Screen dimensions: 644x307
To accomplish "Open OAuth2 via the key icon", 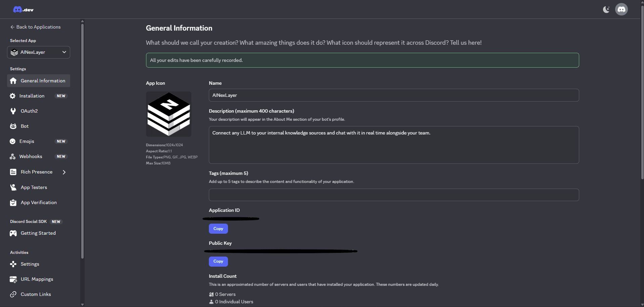I will pyautogui.click(x=13, y=111).
